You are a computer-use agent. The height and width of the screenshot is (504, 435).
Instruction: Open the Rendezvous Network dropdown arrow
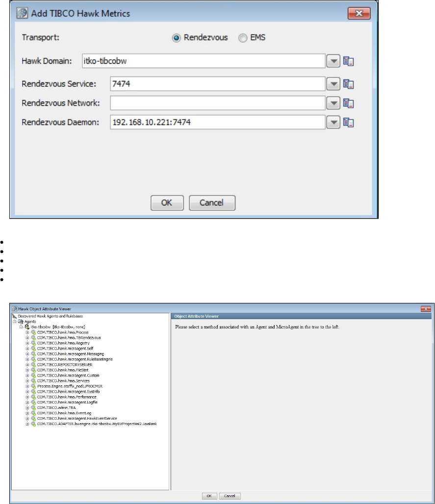tap(333, 103)
